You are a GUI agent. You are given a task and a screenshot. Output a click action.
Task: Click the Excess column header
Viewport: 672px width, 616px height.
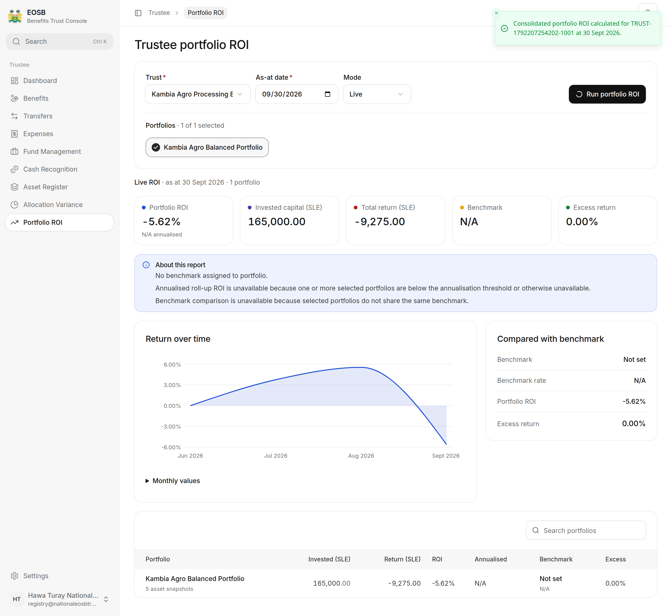pyautogui.click(x=615, y=559)
